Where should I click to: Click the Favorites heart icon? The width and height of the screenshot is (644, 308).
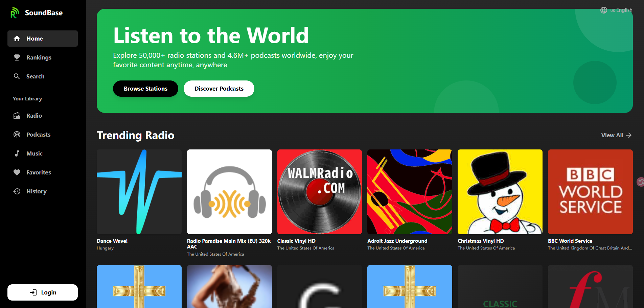tap(17, 172)
